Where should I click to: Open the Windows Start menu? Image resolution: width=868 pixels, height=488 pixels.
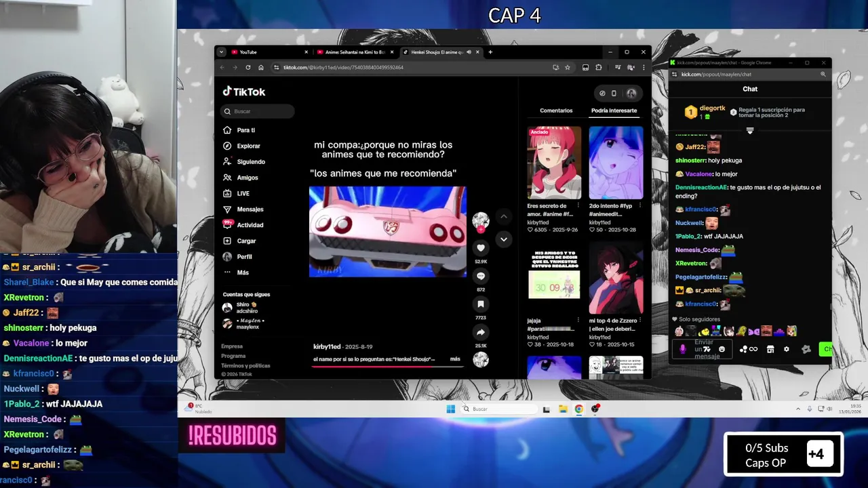pyautogui.click(x=451, y=409)
